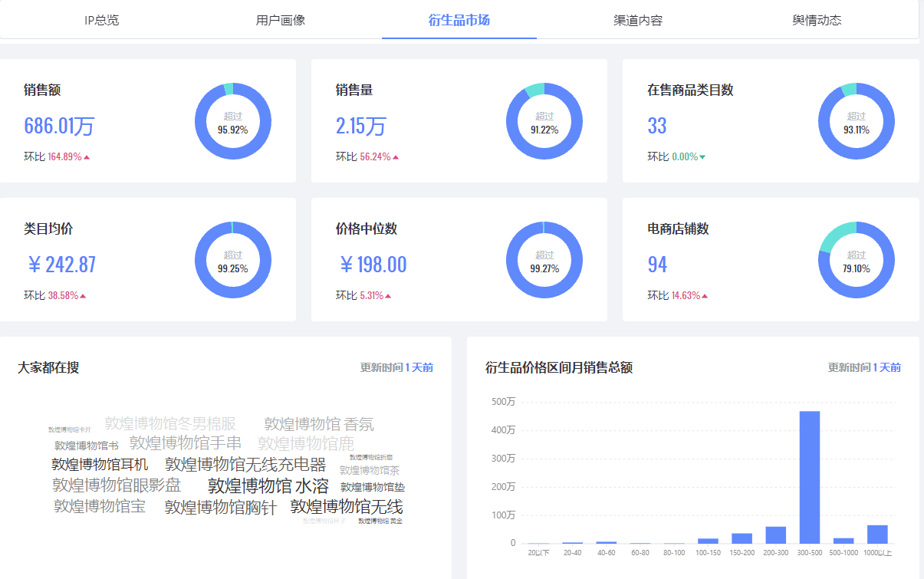This screenshot has width=924, height=579.
Task: Click the 衍生品价格区间月销售总额 title
Action: 559,368
